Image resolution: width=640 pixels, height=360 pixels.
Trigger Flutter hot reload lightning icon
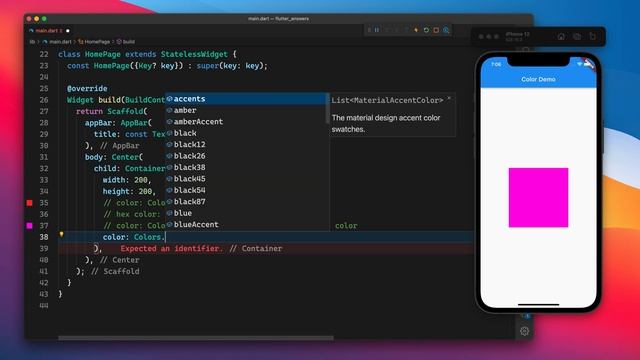[x=416, y=30]
